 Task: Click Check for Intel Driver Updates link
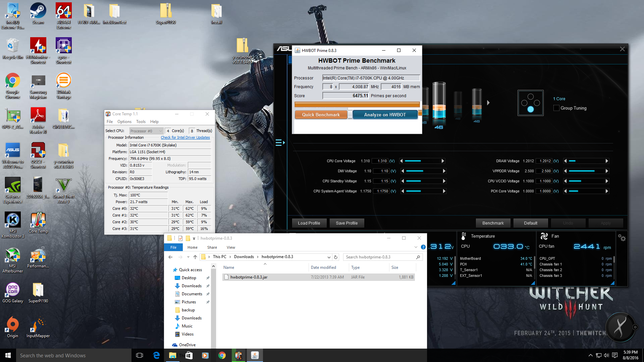pos(185,137)
